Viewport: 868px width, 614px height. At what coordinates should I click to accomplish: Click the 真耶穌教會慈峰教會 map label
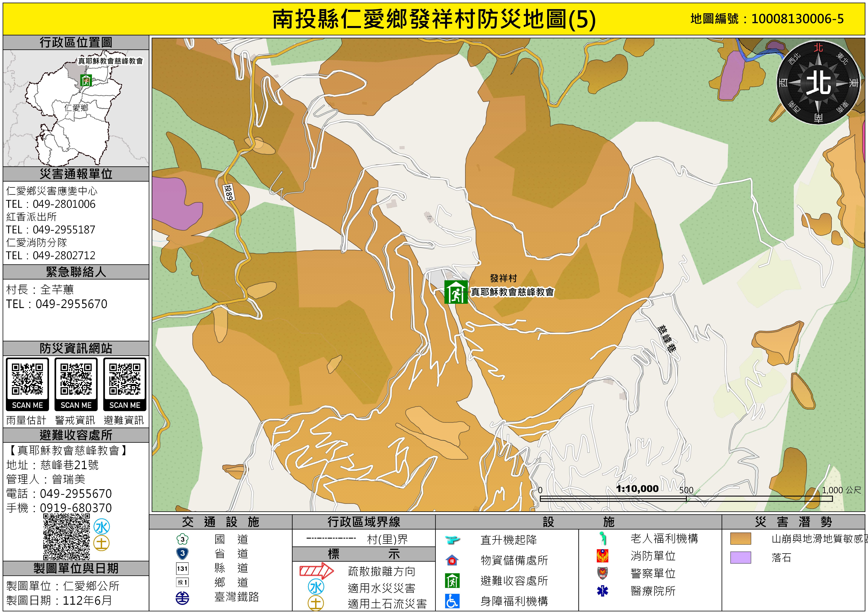[512, 292]
